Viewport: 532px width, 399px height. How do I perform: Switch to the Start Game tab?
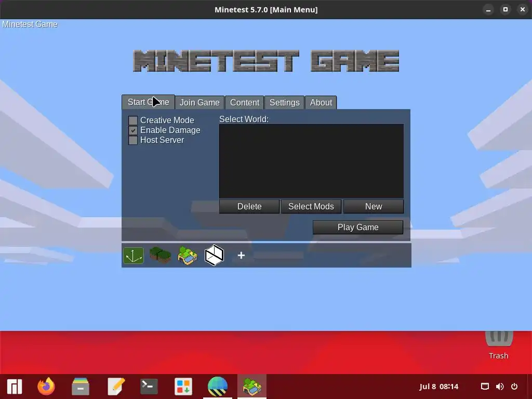click(x=148, y=102)
